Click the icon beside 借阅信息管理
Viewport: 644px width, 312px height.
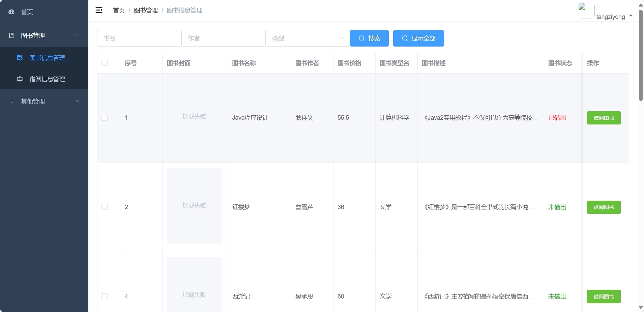tap(20, 79)
